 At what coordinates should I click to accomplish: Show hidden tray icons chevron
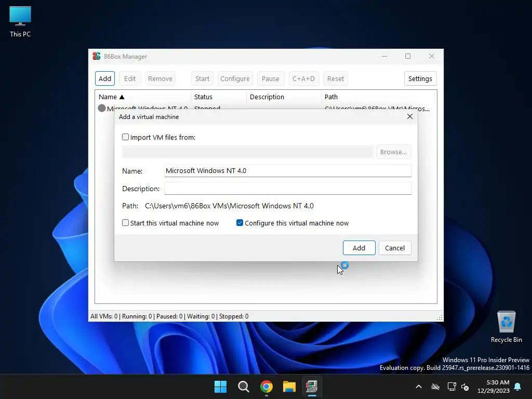pos(419,387)
